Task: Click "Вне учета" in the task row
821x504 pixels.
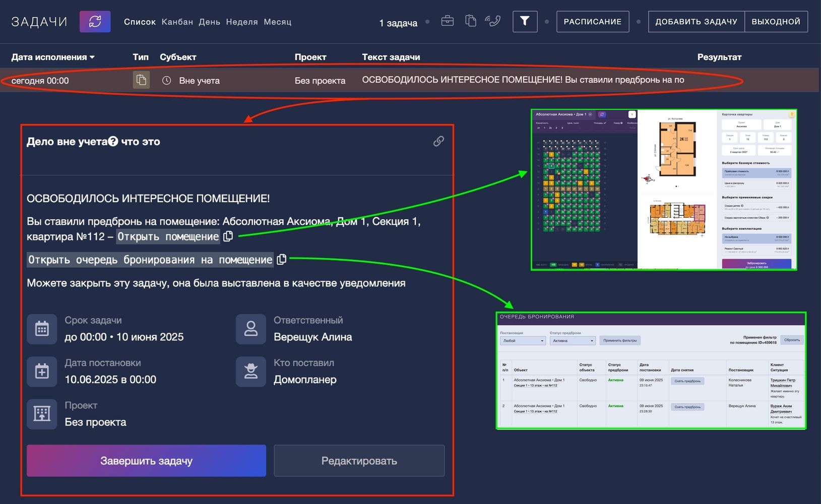Action: click(200, 81)
